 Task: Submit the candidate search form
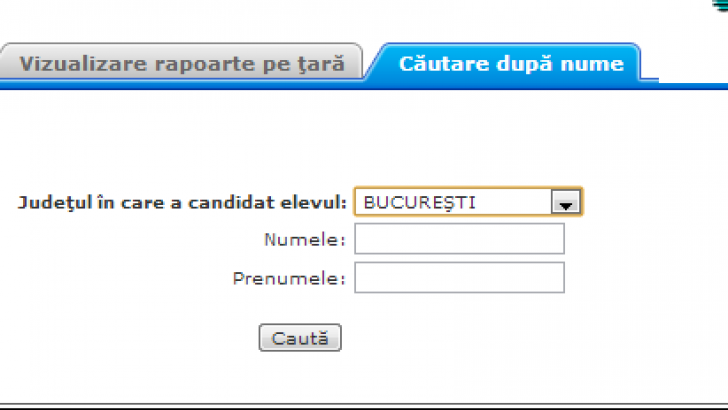point(300,338)
